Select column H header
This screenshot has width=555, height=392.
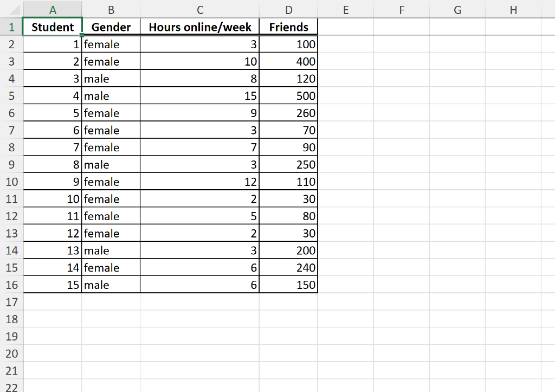(513, 9)
